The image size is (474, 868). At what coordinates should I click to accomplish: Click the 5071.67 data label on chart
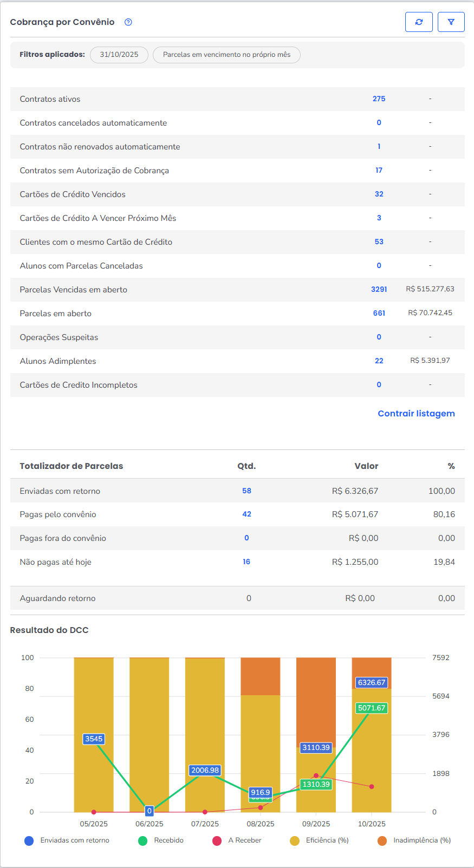372,708
